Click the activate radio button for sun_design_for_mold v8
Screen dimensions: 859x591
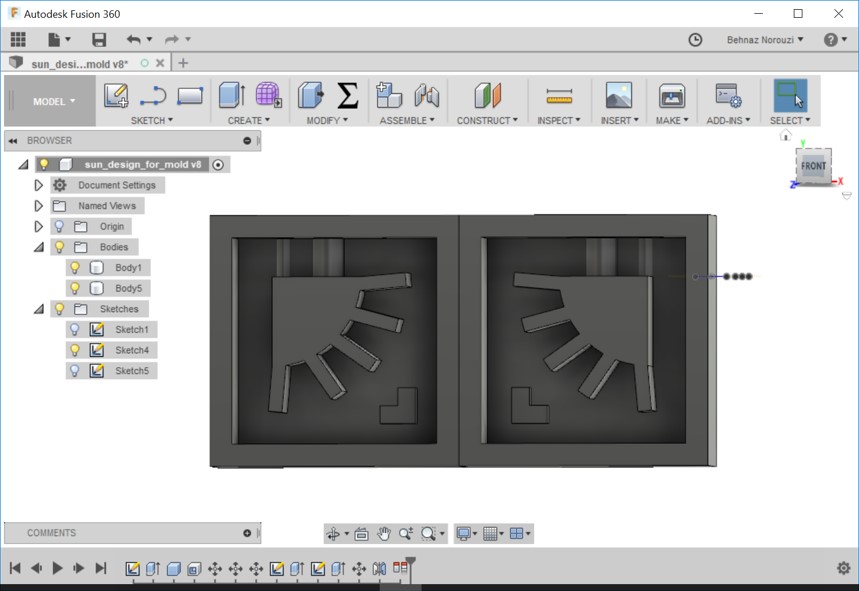point(218,165)
